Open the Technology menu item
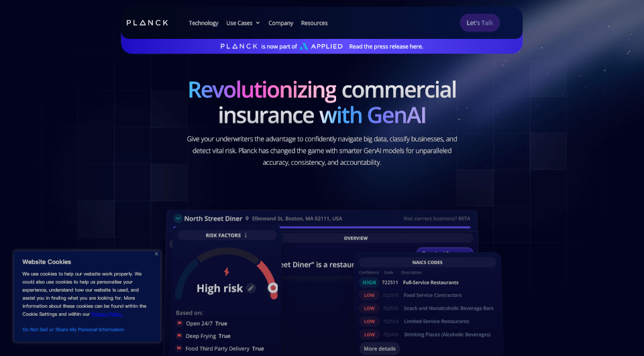Viewport: 644px width, 356px height. (x=203, y=23)
